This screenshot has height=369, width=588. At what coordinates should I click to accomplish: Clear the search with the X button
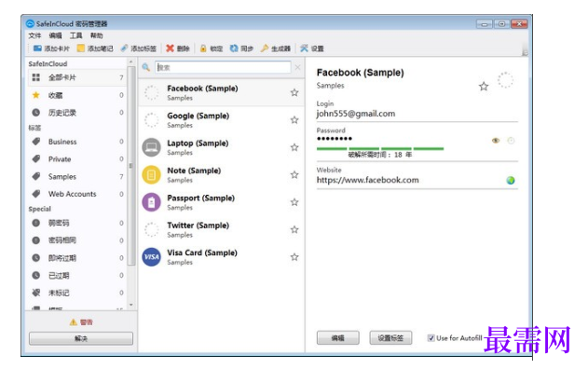[298, 67]
